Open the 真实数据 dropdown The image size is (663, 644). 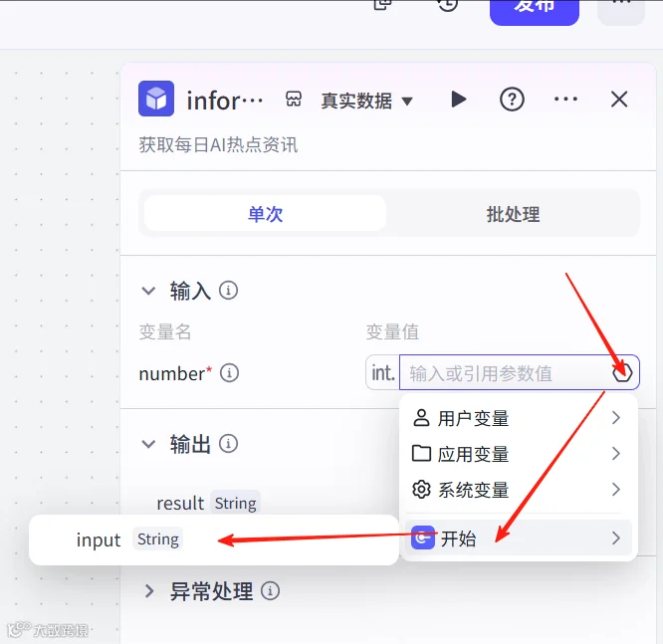pos(366,101)
